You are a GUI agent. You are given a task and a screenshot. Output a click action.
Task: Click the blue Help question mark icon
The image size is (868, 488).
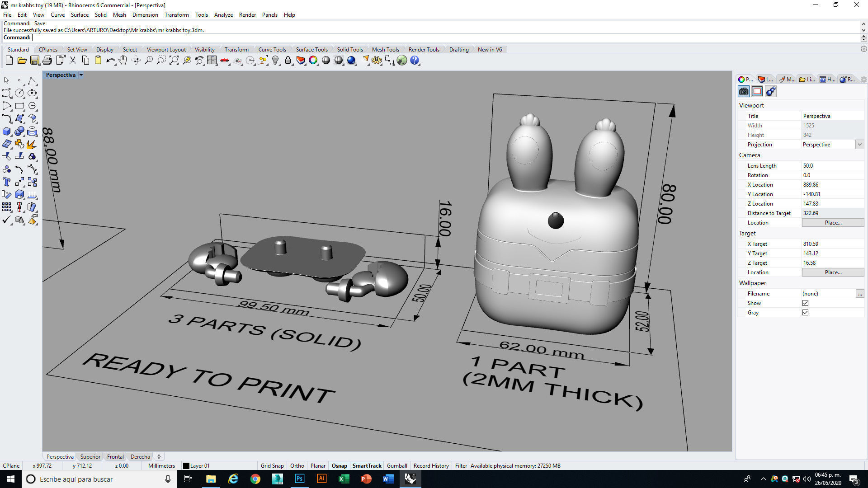click(x=415, y=60)
